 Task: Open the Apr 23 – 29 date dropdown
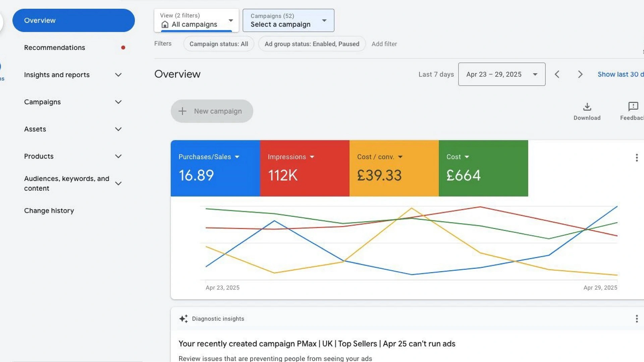pyautogui.click(x=501, y=74)
